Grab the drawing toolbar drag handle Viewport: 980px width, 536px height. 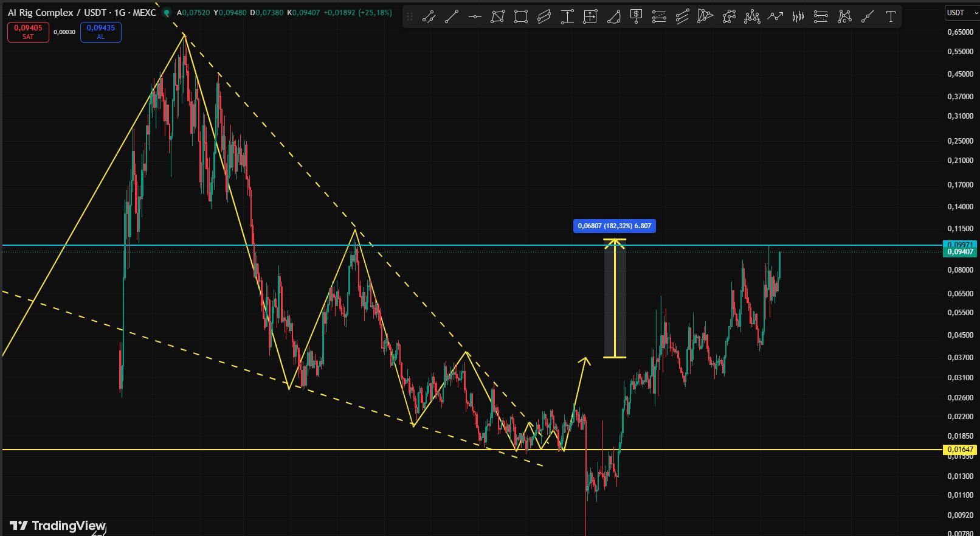[x=410, y=17]
